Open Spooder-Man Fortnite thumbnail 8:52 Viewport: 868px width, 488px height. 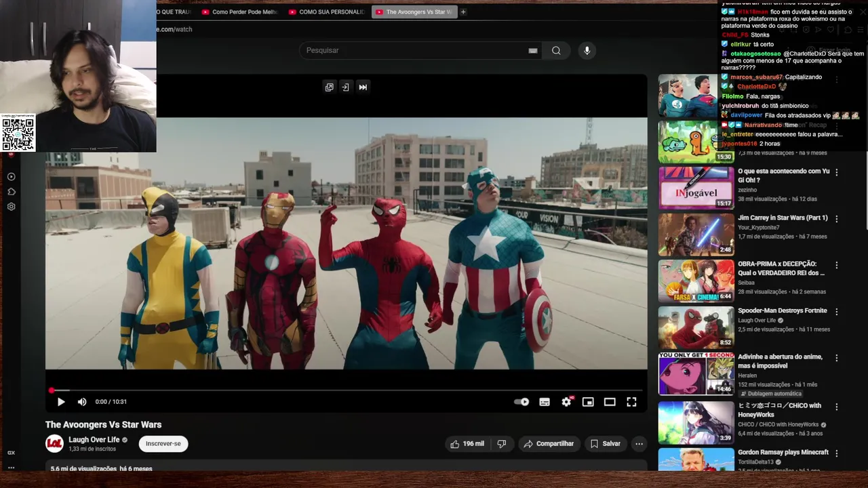click(696, 327)
